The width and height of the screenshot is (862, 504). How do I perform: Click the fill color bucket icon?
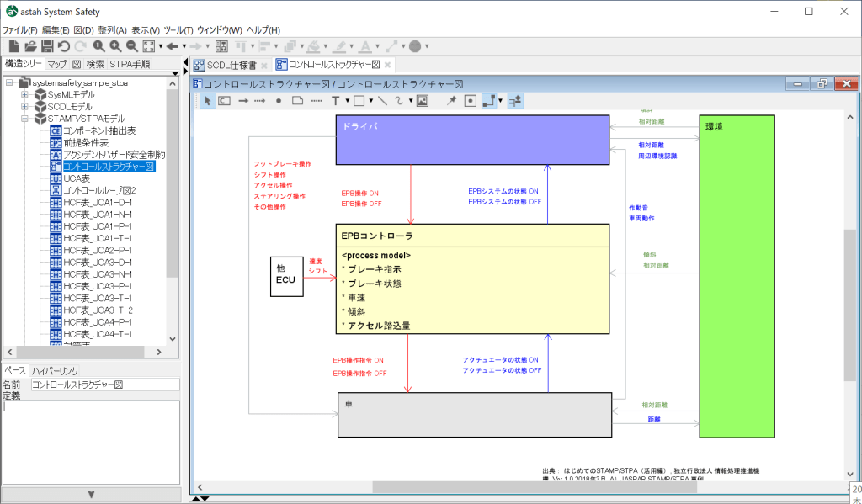(x=313, y=46)
